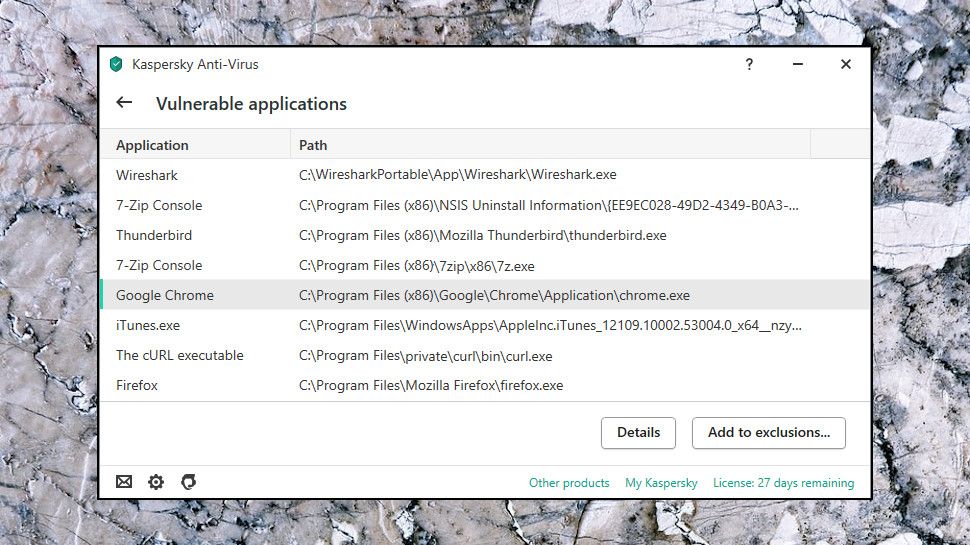The image size is (970, 545).
Task: Click the 7zip\x86\7z.exe path
Action: point(416,266)
